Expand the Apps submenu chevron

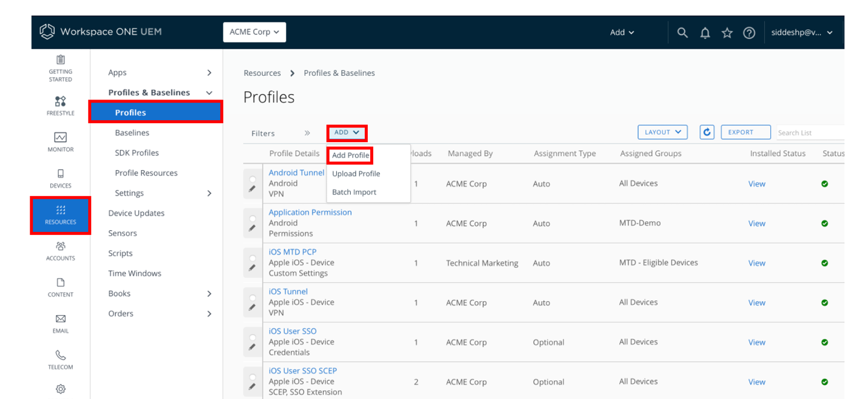click(x=209, y=73)
